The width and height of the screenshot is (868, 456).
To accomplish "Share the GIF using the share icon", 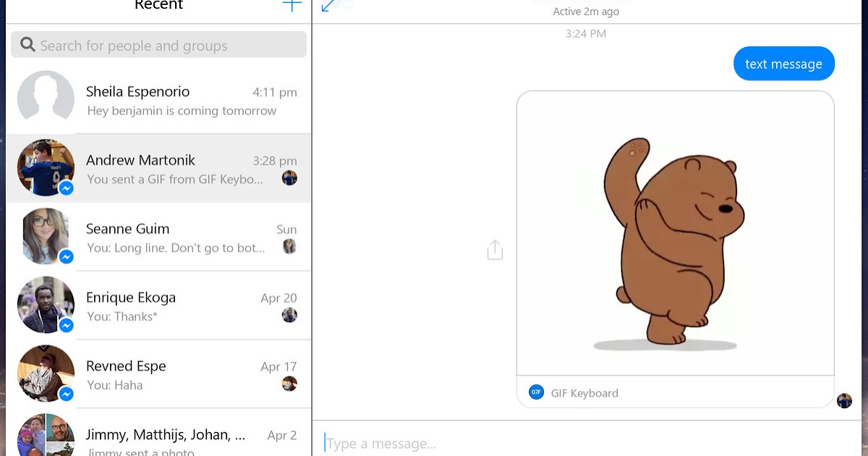I will 495,250.
